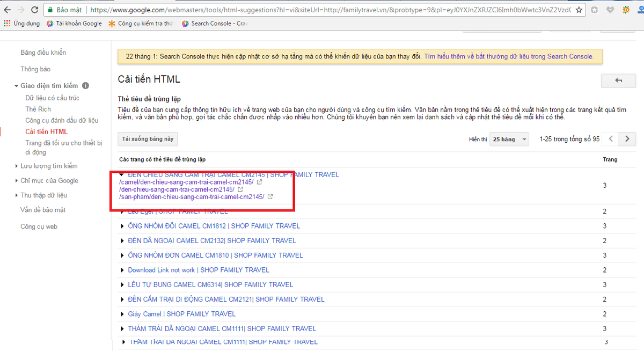
Task: Open the URL link starting with /den-chieu-sang-cam-trai
Action: (x=177, y=189)
